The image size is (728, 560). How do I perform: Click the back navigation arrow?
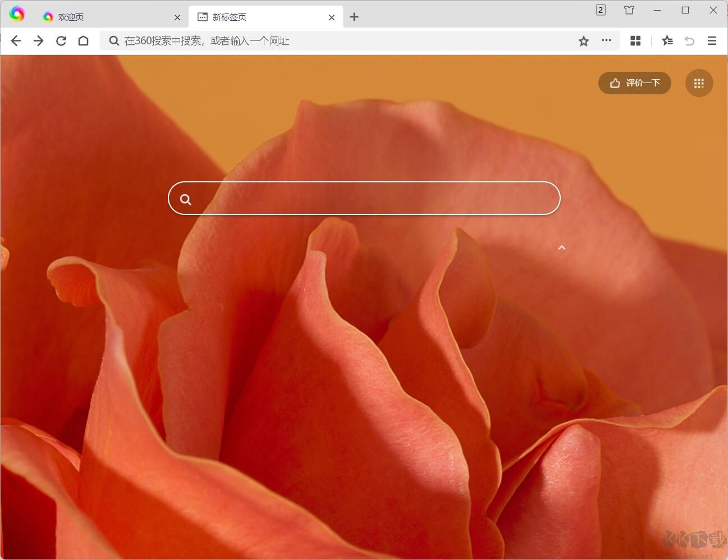[x=16, y=41]
